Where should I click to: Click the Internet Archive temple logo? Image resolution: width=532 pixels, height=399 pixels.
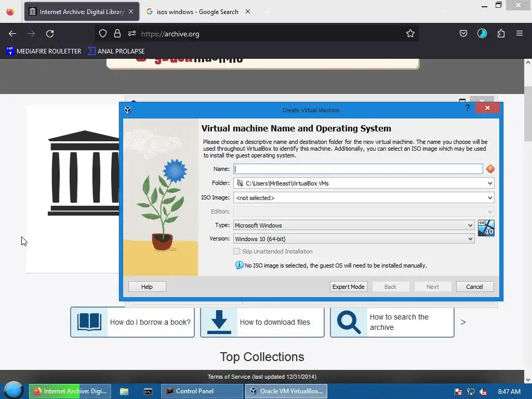[84, 172]
